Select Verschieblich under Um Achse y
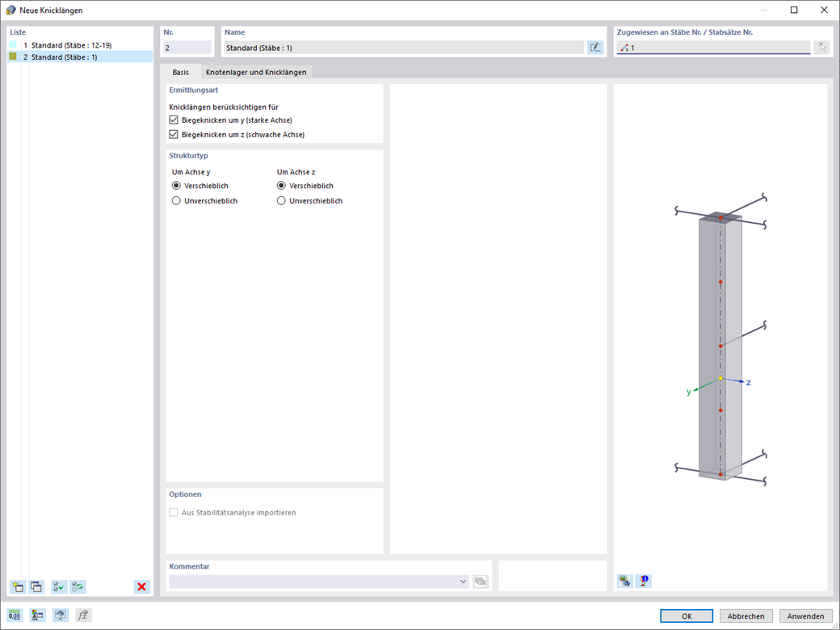 [x=176, y=186]
